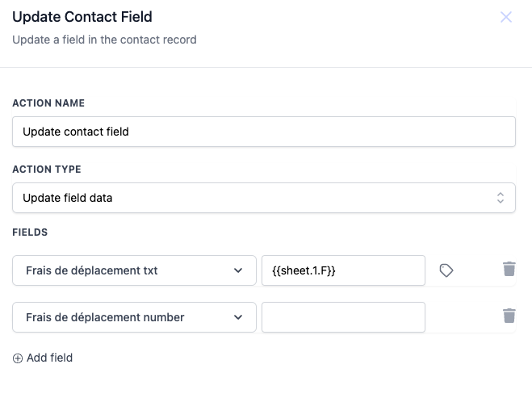Image resolution: width=532 pixels, height=402 pixels.
Task: Expand the Frais de déplacement number selector
Action: point(134,317)
